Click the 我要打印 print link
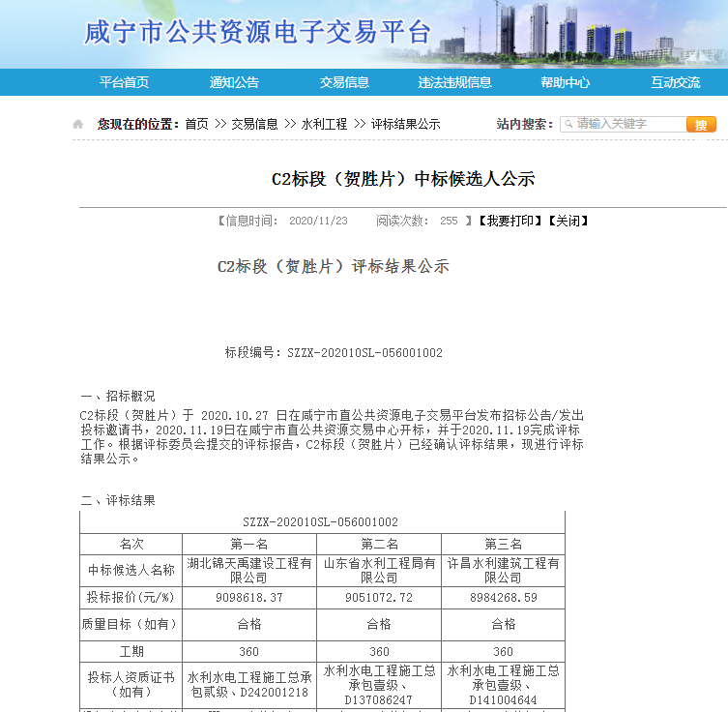This screenshot has width=728, height=712. 510,221
